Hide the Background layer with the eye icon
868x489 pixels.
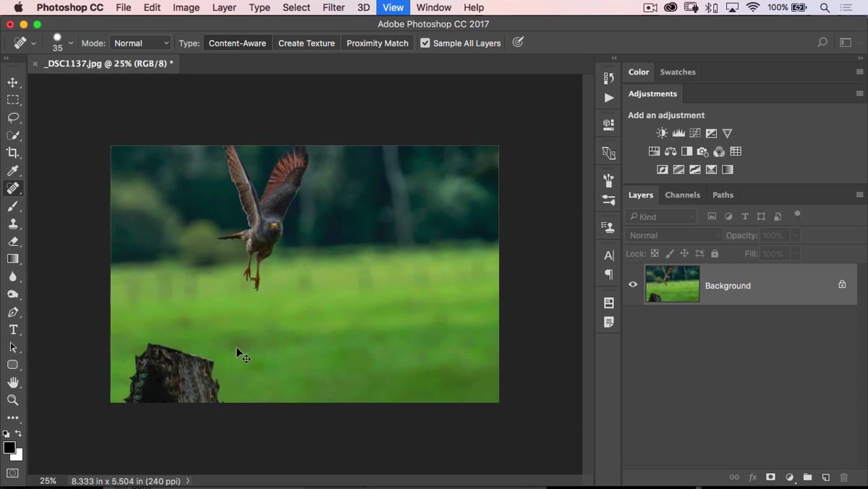point(633,284)
